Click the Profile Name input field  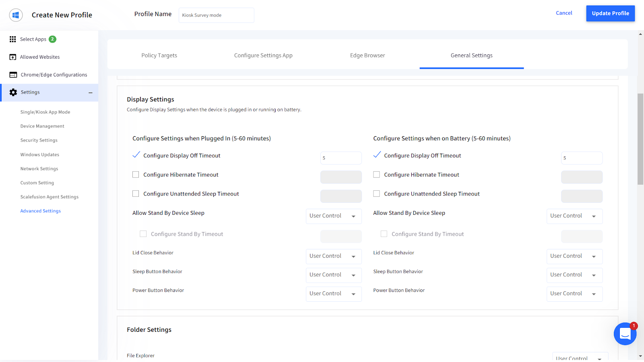[x=216, y=15]
